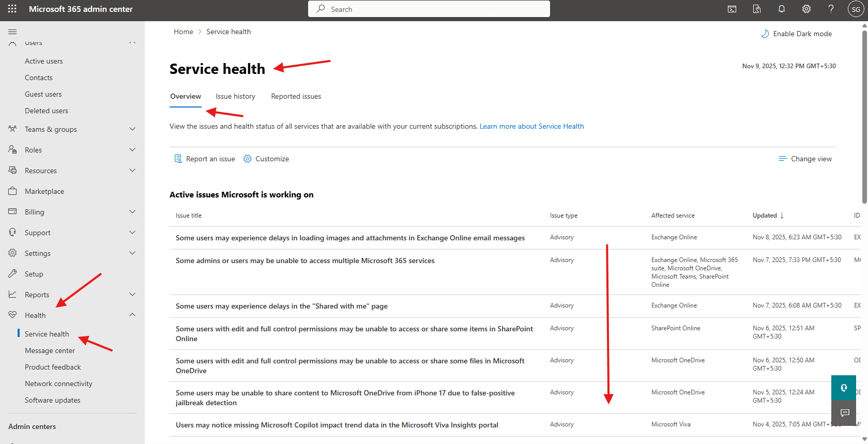Image resolution: width=868 pixels, height=444 pixels.
Task: Click the scrollbar down arrow
Action: 864,439
